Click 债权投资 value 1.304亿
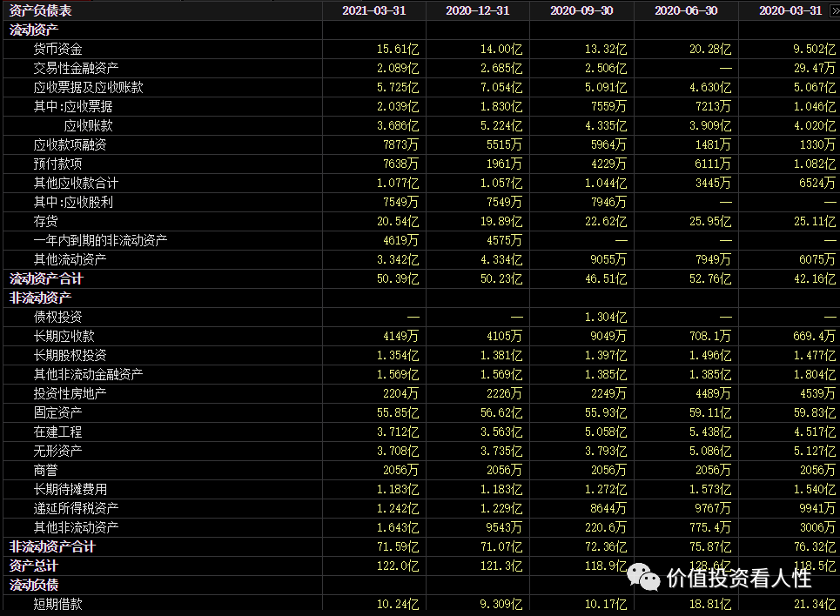The width and height of the screenshot is (840, 616). [x=605, y=317]
